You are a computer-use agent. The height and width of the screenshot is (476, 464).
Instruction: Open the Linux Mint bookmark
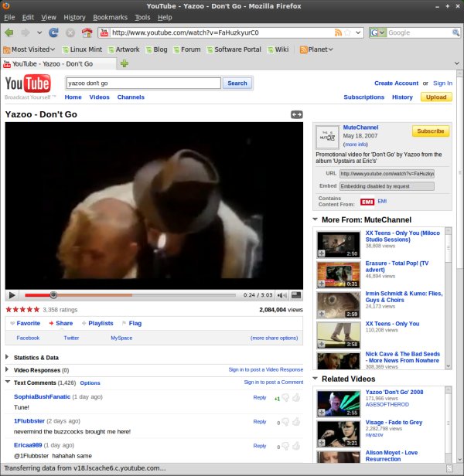click(x=82, y=49)
